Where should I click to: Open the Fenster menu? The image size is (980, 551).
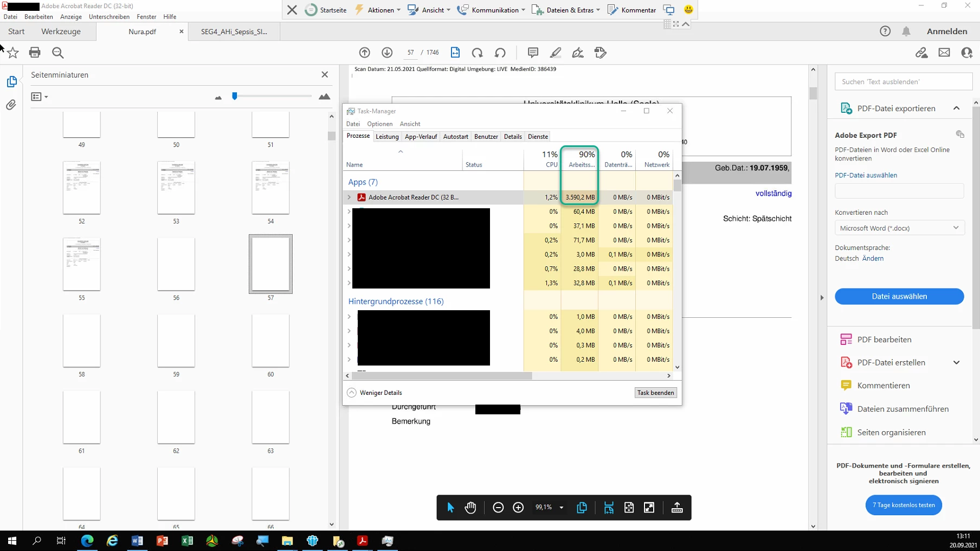[146, 17]
